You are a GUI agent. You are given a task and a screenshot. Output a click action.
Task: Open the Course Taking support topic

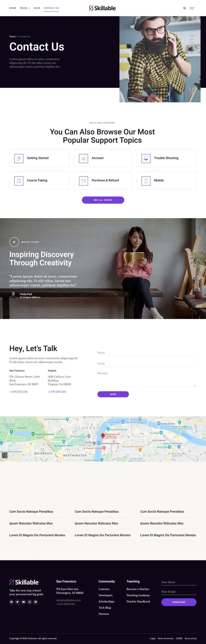point(39,180)
